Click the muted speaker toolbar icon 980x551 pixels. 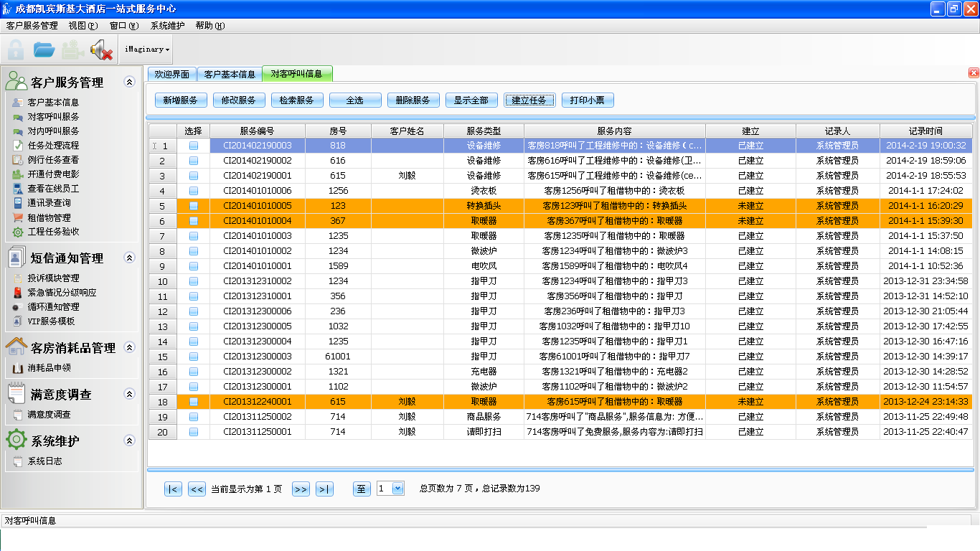pyautogui.click(x=101, y=50)
